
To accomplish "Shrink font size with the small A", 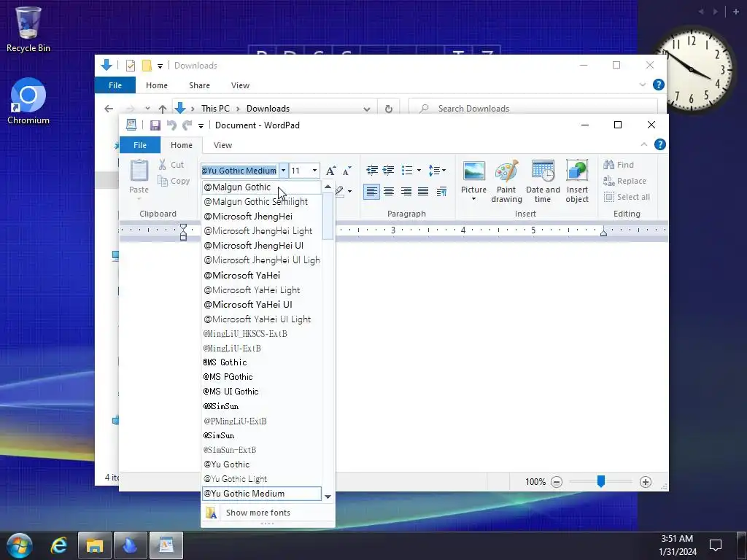I will [347, 171].
